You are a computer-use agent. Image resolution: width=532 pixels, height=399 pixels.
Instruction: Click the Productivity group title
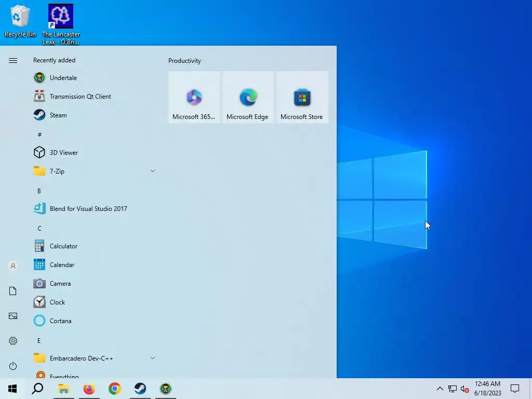click(184, 61)
